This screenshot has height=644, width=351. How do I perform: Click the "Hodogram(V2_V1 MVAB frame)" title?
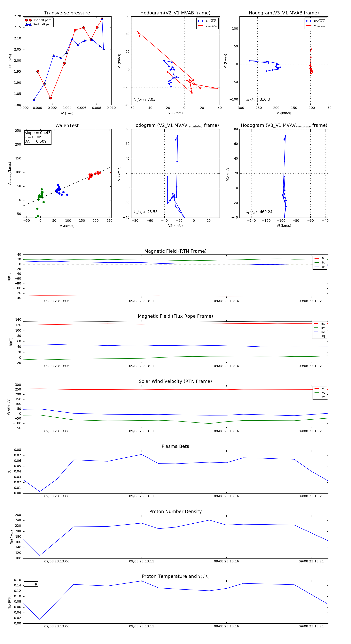pyautogui.click(x=175, y=13)
